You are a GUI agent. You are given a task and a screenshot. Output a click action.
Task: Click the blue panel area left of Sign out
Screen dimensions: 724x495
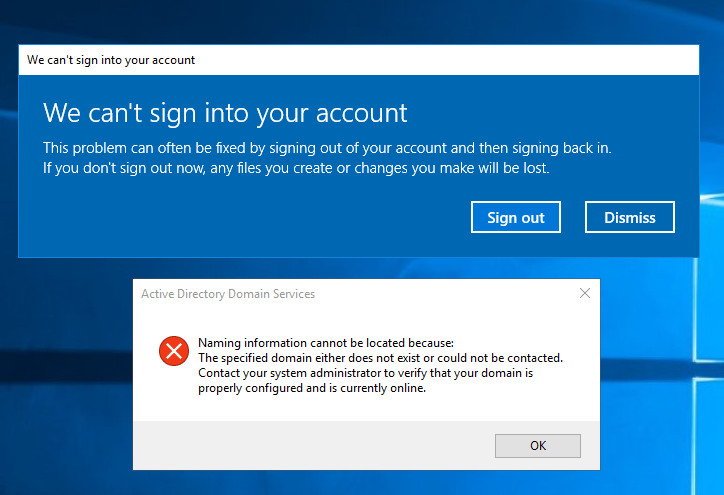[250, 217]
